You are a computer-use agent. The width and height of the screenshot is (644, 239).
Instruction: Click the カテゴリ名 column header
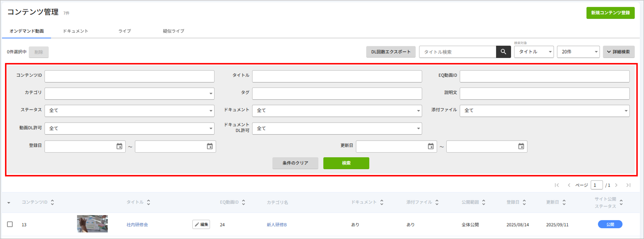[x=277, y=202]
